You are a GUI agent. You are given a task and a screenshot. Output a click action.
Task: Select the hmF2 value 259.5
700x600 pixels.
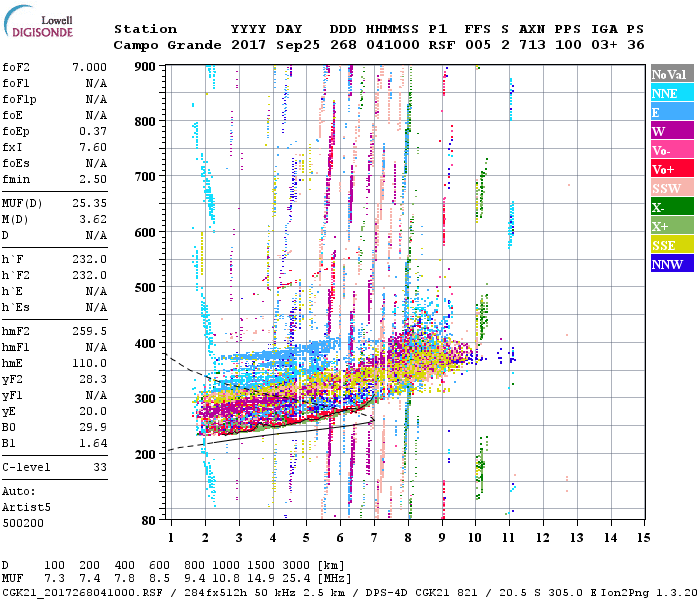coord(89,329)
